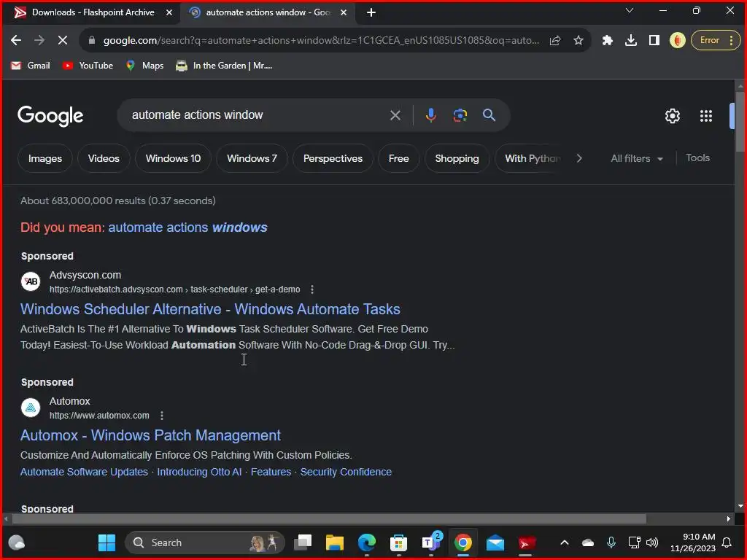Bookmark this page with the star
747x560 pixels.
pyautogui.click(x=578, y=41)
